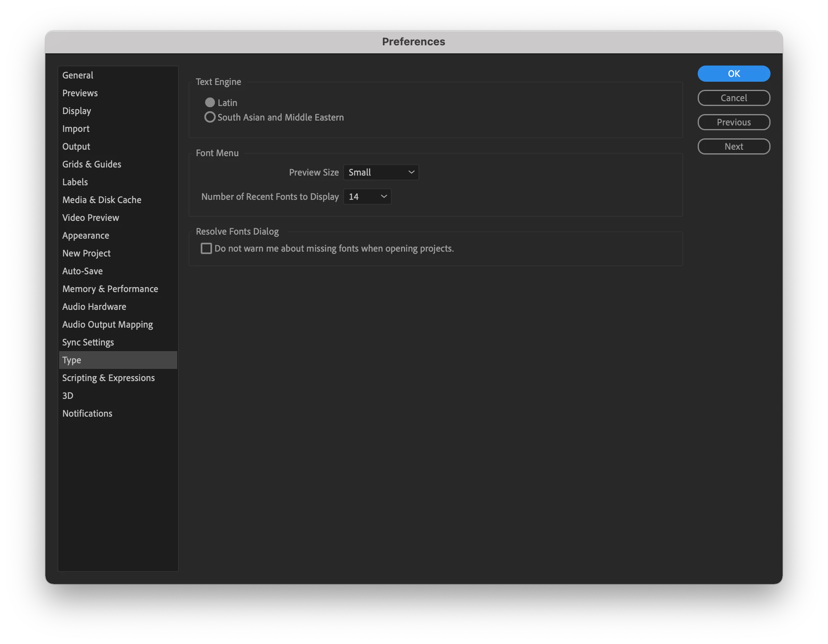Select South Asian and Middle Eastern engine

point(210,117)
